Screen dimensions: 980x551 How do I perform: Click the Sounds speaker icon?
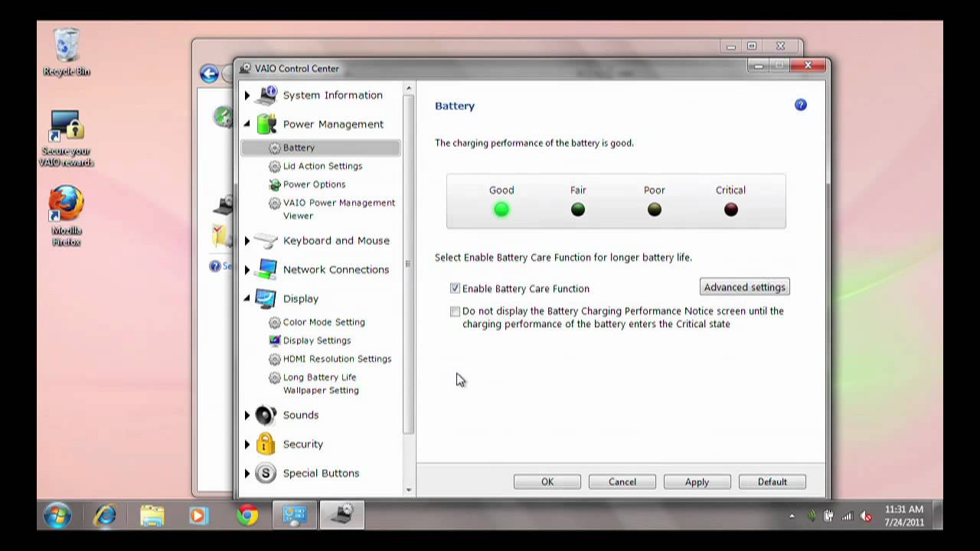(266, 415)
